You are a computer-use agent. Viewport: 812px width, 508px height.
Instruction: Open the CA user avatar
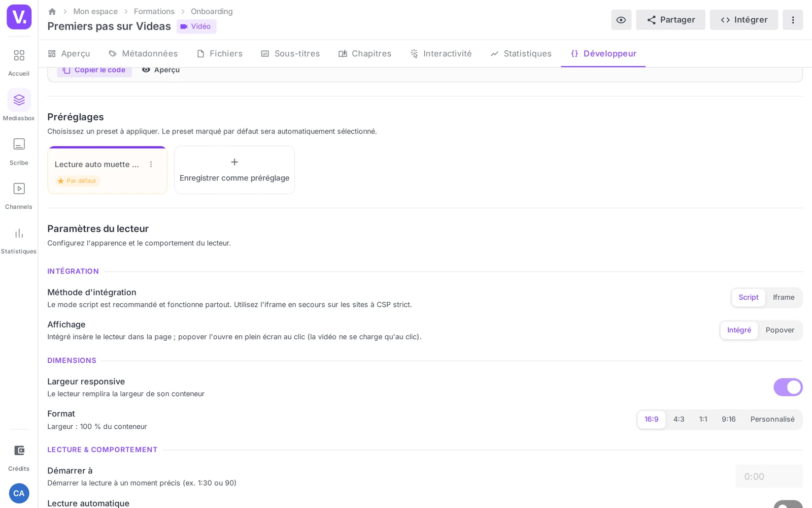[19, 493]
